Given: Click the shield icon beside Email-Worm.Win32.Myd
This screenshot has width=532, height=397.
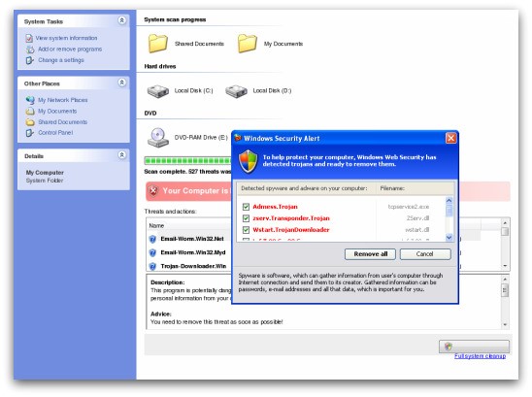Looking at the screenshot, I should (x=152, y=252).
